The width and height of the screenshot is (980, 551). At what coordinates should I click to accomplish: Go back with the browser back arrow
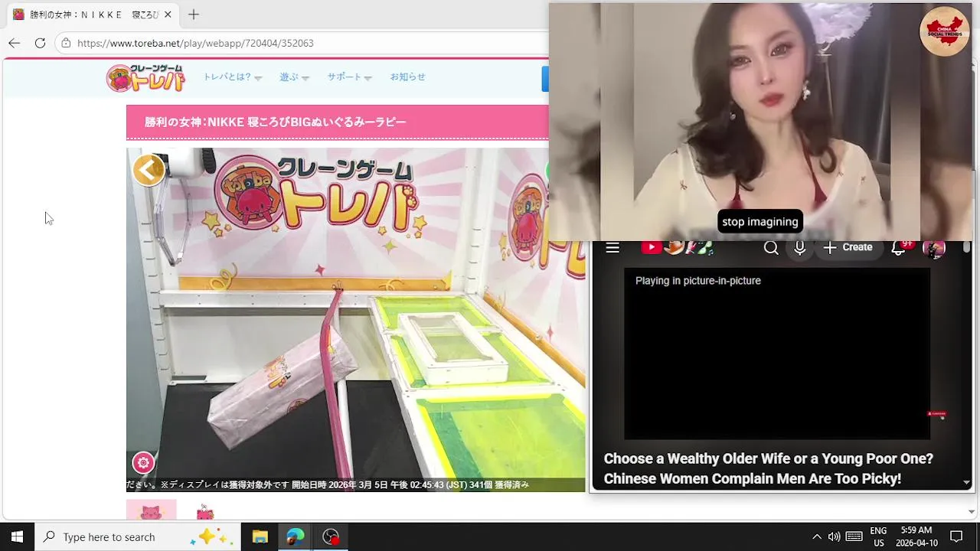14,43
